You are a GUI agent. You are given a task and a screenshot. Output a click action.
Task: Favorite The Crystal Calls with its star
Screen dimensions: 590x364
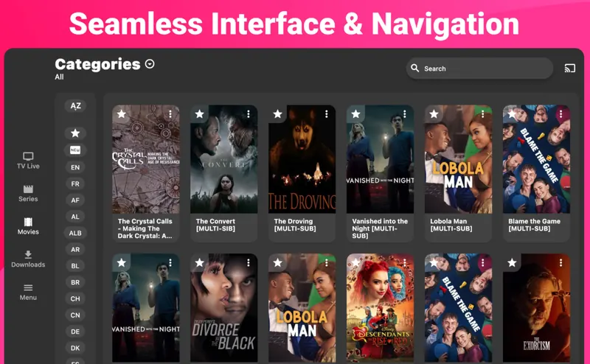(121, 114)
